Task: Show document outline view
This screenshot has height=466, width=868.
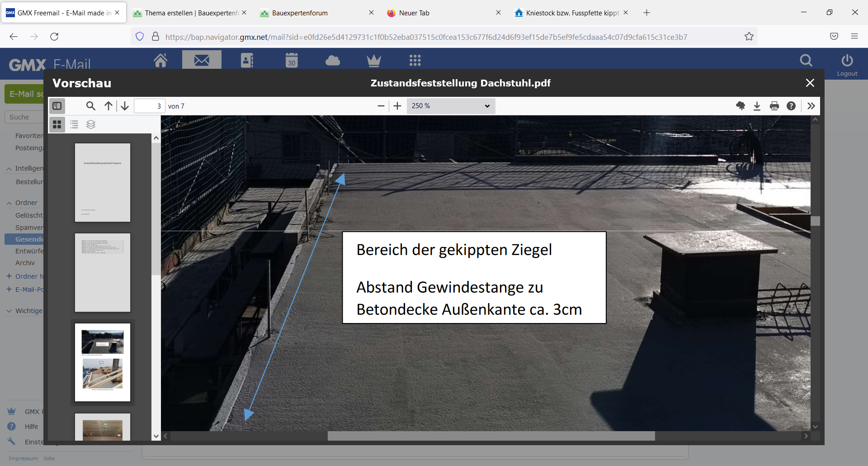Action: [x=74, y=124]
